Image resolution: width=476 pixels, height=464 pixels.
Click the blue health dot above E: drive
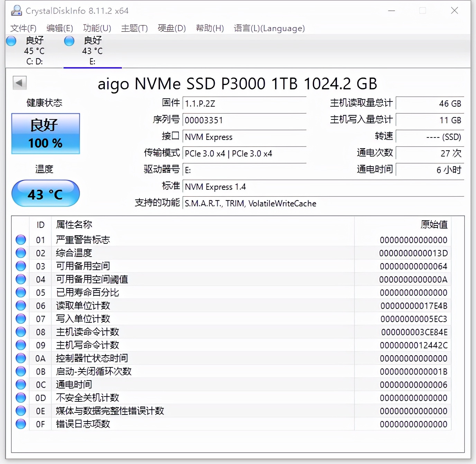pyautogui.click(x=69, y=41)
